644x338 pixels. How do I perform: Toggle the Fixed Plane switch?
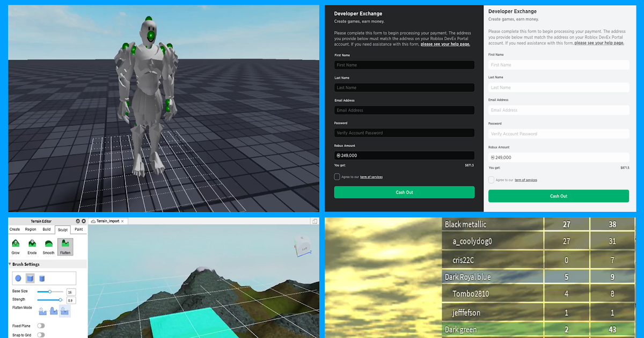41,326
